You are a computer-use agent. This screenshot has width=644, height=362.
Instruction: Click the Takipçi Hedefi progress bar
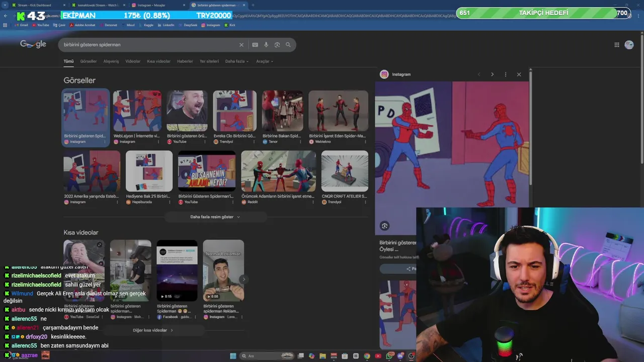543,13
